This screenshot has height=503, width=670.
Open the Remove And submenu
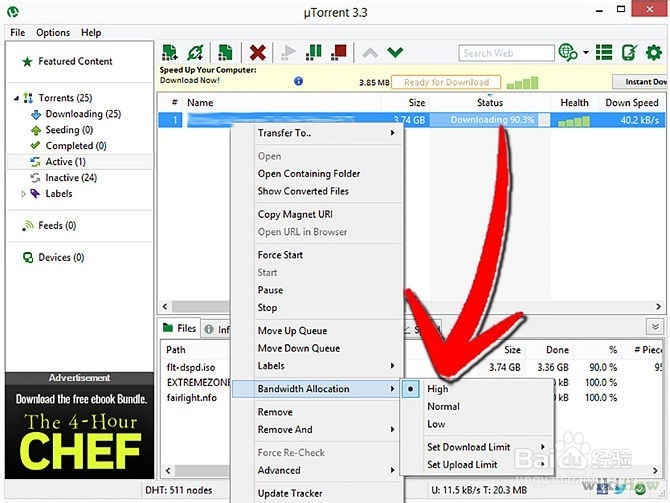317,429
